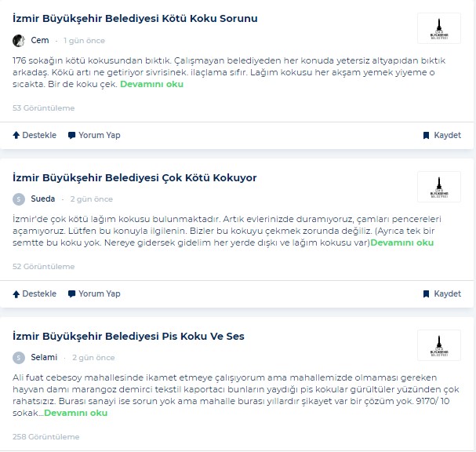Open İzmir Belediyesi logo on Pis Koku post
The image size is (476, 452).
[x=439, y=345]
